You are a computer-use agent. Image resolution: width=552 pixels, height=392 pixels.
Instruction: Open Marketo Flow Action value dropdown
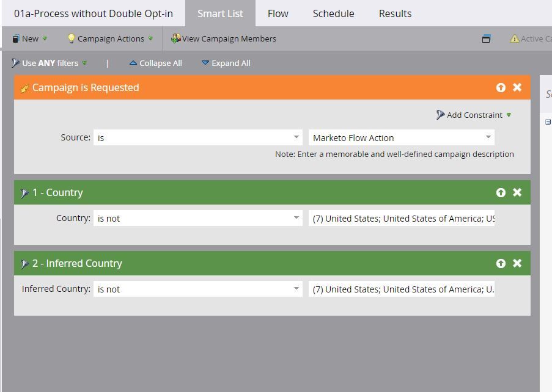pos(402,137)
